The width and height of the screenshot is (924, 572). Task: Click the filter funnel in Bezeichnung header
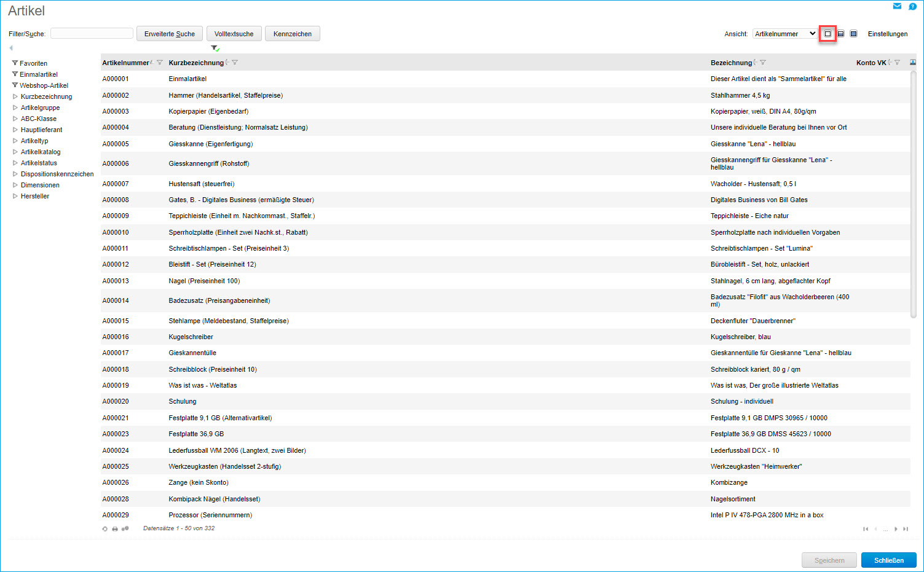[x=763, y=63]
